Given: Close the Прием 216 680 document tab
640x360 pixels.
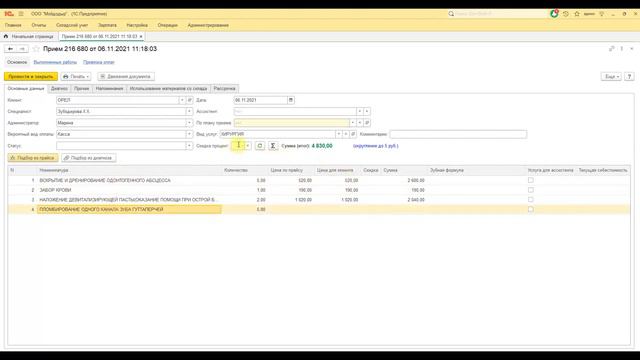Looking at the screenshot, I should tap(141, 36).
